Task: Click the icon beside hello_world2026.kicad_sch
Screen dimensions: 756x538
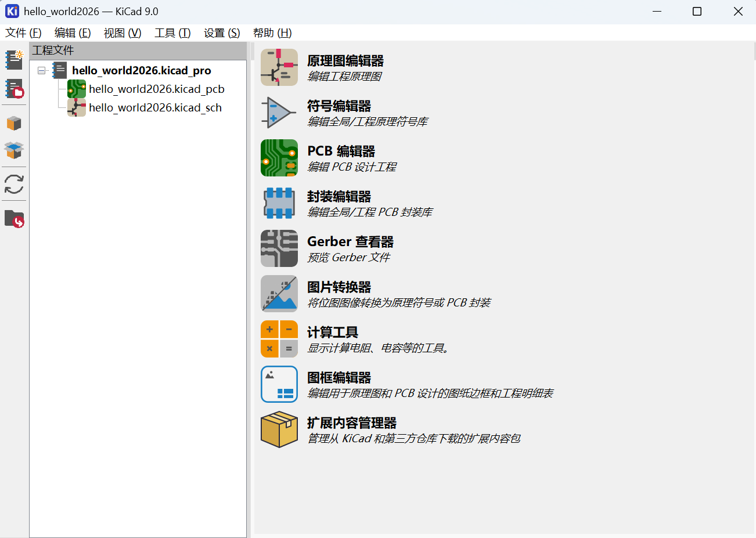Action: 77,107
